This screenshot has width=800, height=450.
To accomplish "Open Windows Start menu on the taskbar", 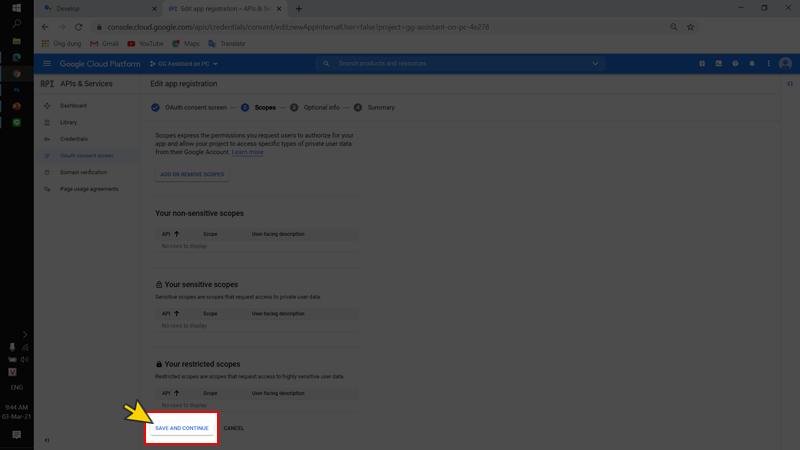I will click(16, 7).
